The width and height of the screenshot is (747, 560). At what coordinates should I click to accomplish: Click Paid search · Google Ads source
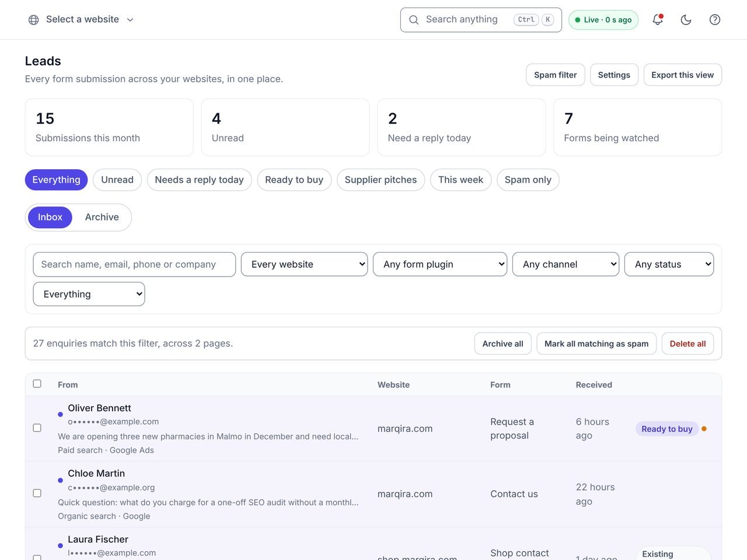(x=106, y=450)
